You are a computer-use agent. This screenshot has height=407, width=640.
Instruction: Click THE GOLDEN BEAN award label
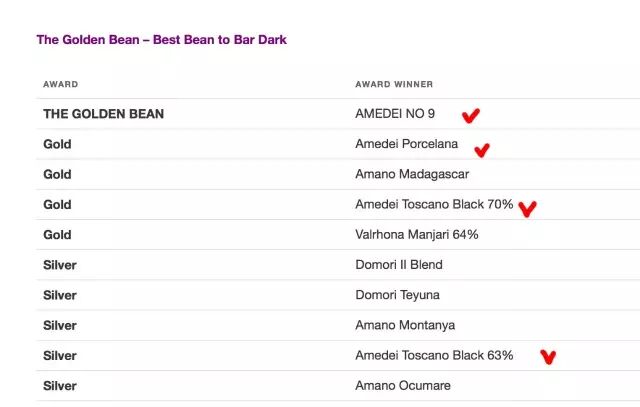pos(104,114)
